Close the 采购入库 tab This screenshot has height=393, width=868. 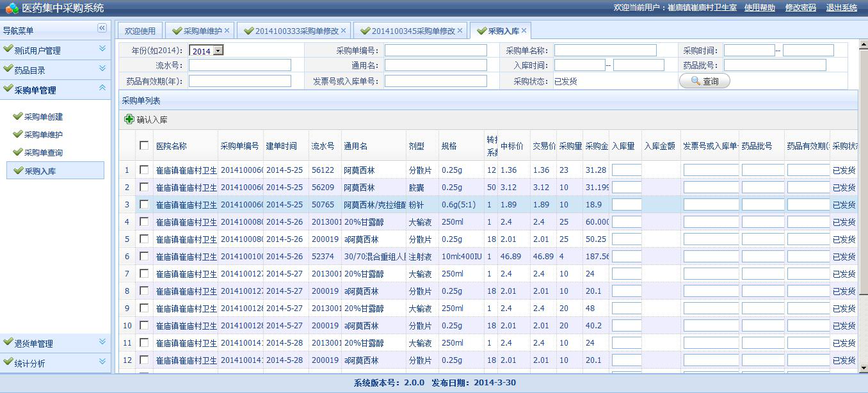coord(524,30)
